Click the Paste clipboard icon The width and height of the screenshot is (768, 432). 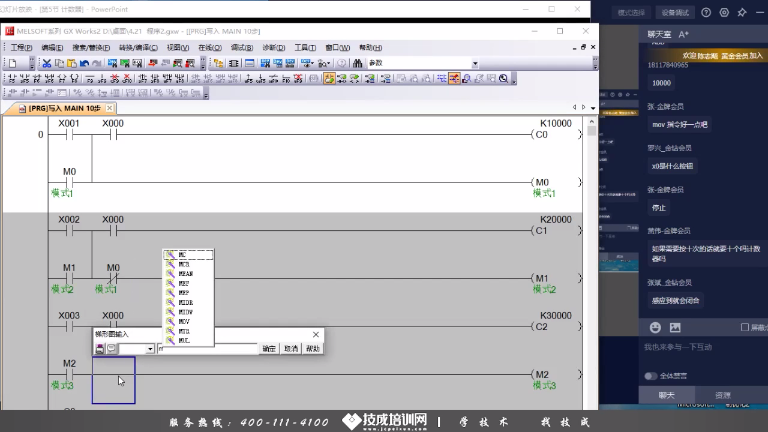pyautogui.click(x=72, y=63)
